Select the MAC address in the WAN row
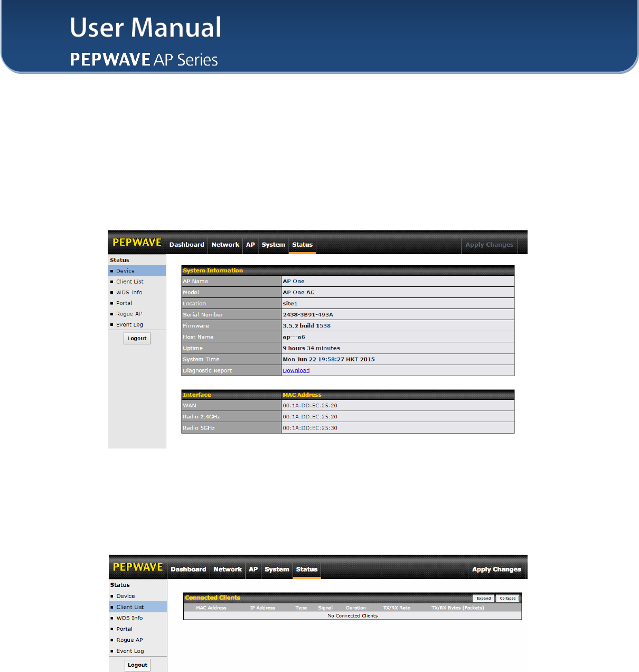 tap(310, 406)
